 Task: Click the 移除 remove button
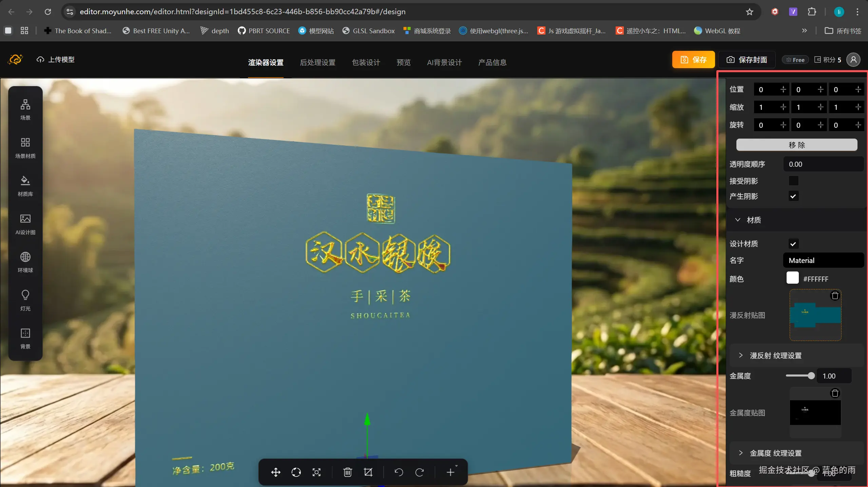796,145
